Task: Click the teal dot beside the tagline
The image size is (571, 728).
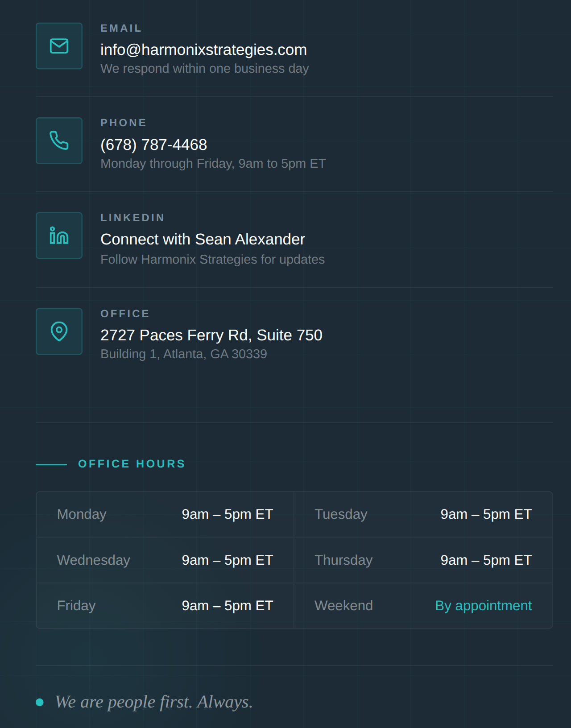Action: (x=40, y=702)
